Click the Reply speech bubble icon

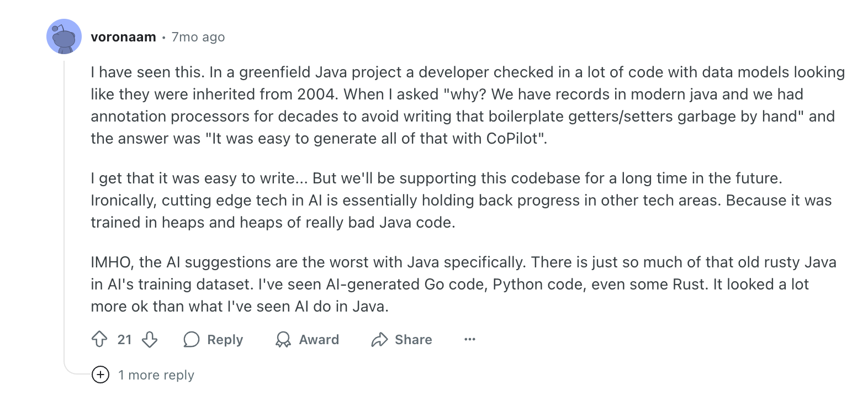coord(191,339)
